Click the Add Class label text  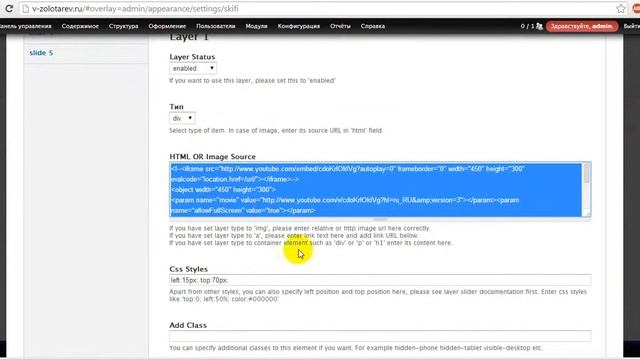(x=188, y=325)
